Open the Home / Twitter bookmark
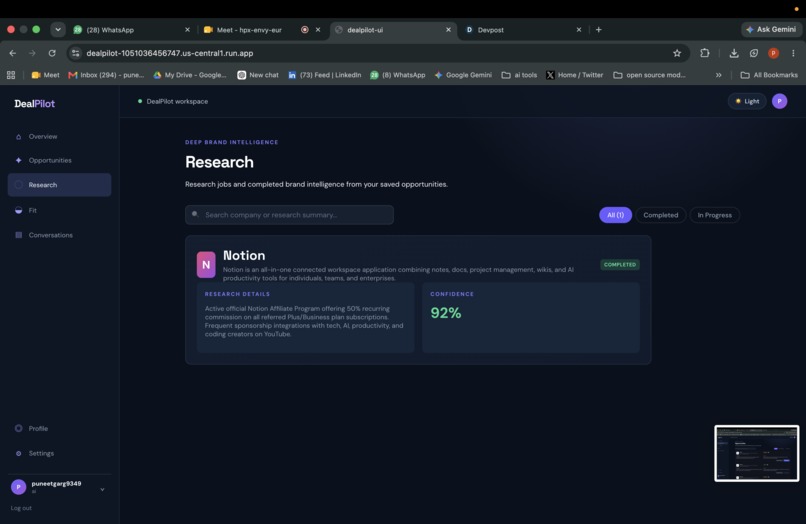The height and width of the screenshot is (524, 806). point(574,75)
